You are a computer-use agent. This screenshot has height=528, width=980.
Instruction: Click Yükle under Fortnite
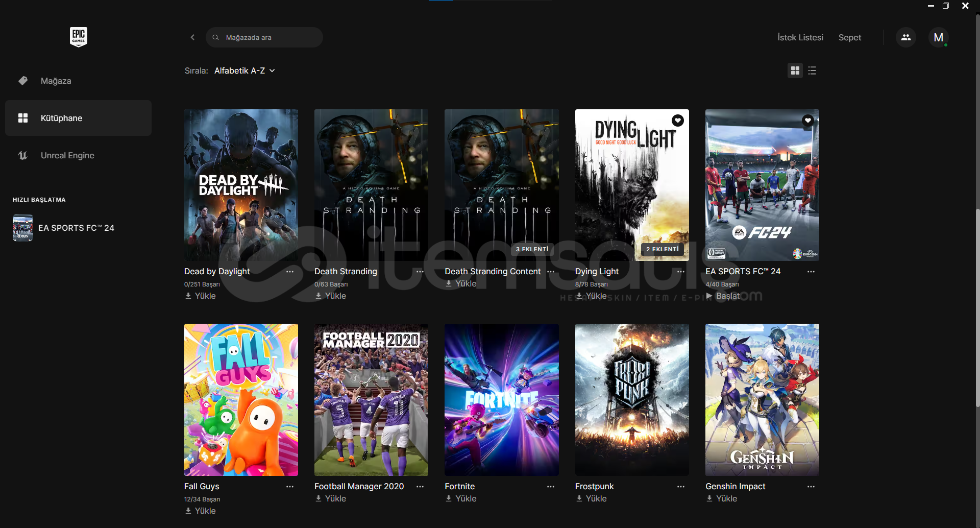(x=461, y=498)
